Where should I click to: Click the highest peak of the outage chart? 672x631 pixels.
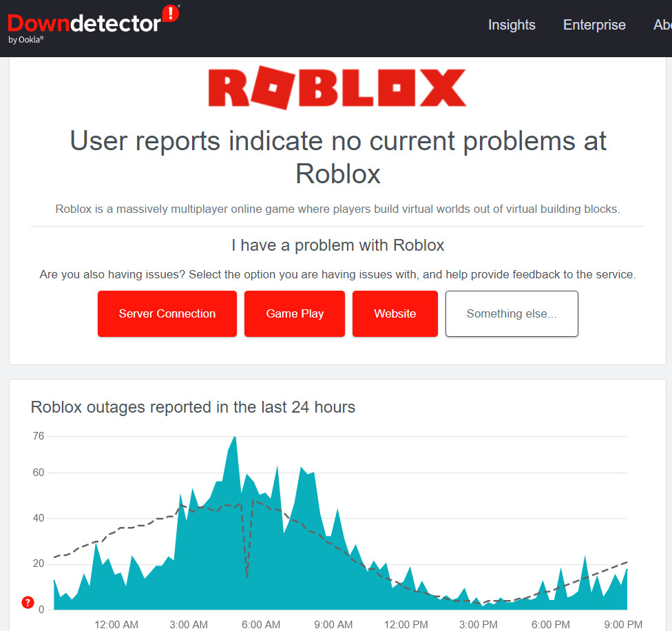(x=235, y=437)
